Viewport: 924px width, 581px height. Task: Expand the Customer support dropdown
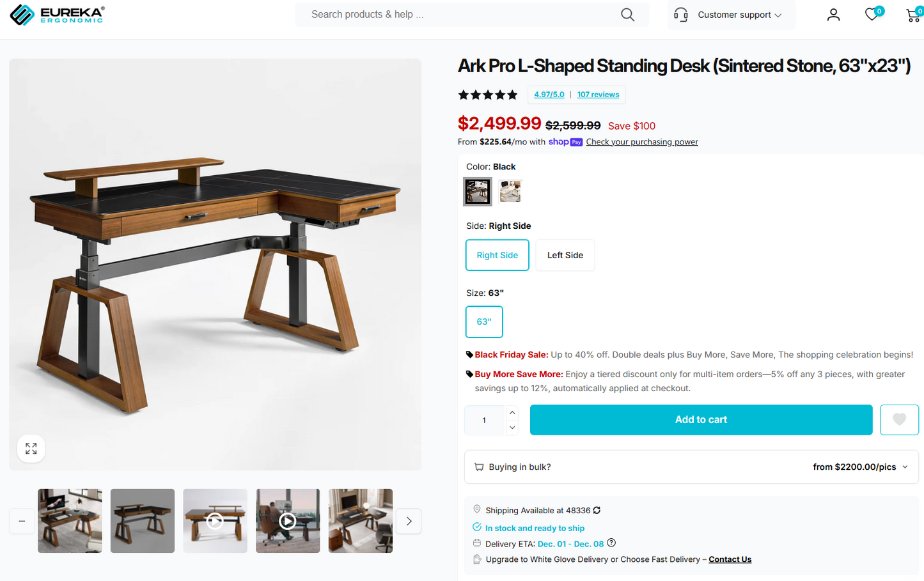[731, 15]
